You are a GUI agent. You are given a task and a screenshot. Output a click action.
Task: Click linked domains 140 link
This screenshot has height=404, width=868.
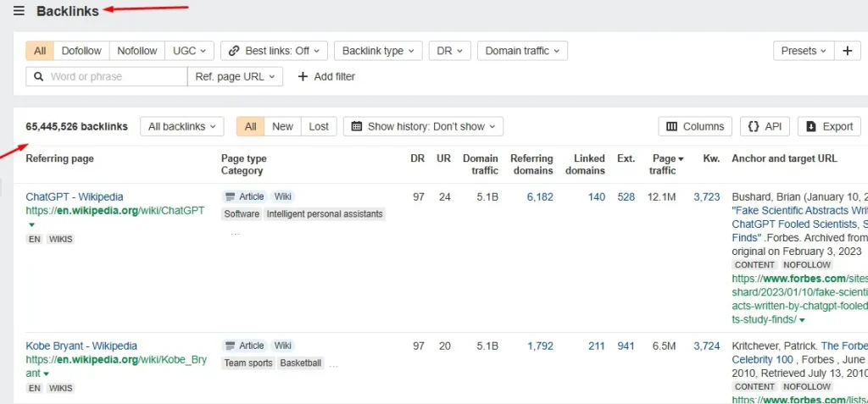coord(596,196)
